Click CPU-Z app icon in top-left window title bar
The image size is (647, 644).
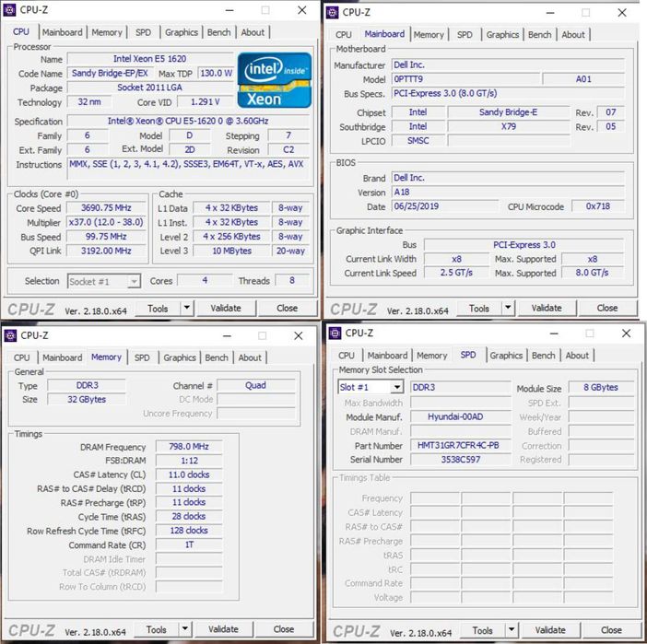click(10, 10)
